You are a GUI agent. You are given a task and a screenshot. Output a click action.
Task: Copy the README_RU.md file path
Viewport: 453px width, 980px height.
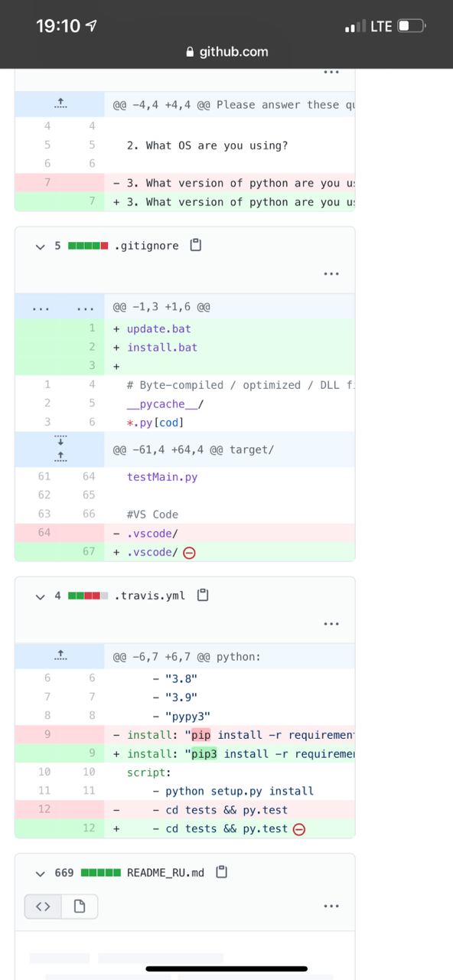[x=222, y=872]
